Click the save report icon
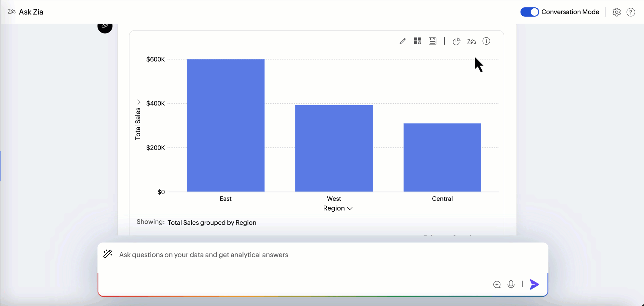This screenshot has width=644, height=306. pos(433,41)
